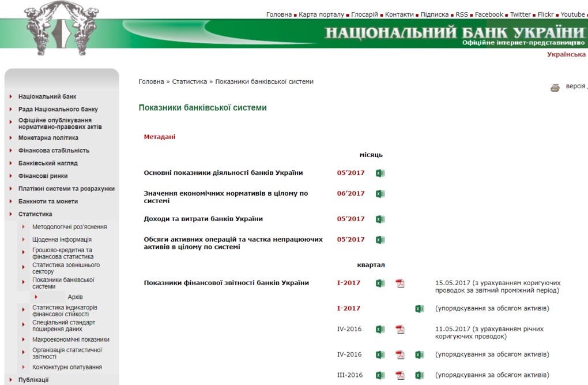The image size is (588, 385).
Task: Select Контакти in the top menu bar
Action: [x=398, y=14]
